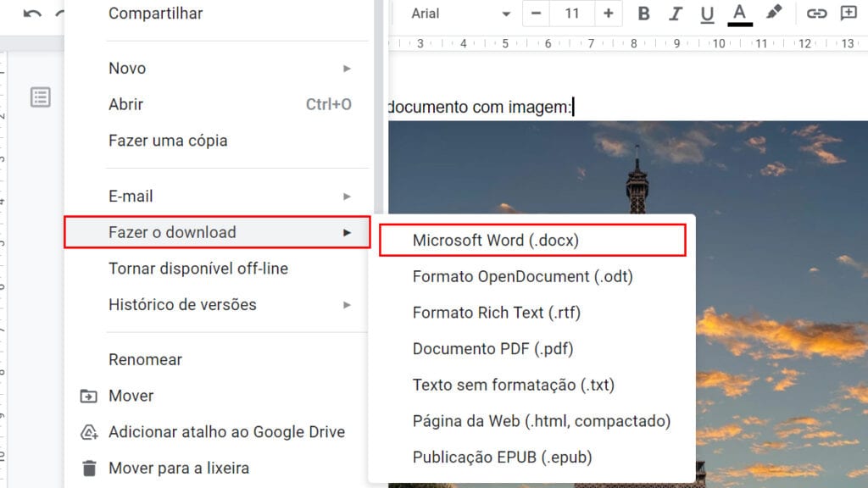Toggle italic formatting
The width and height of the screenshot is (868, 488).
[x=675, y=14]
